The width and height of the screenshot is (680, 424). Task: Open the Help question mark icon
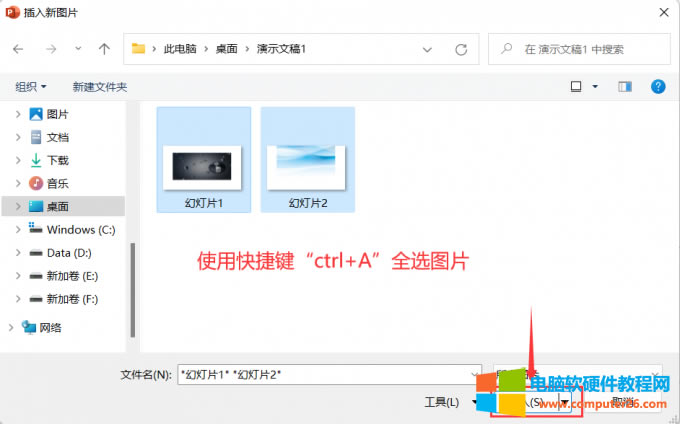point(658,87)
